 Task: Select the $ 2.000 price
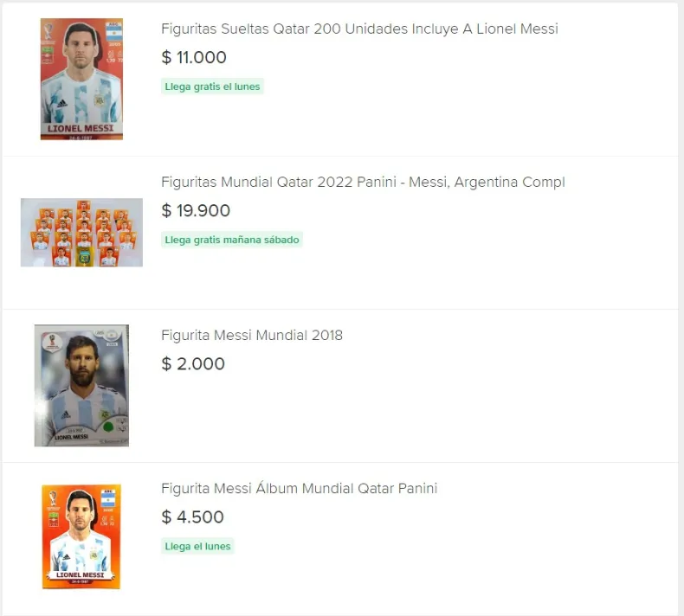pyautogui.click(x=193, y=364)
